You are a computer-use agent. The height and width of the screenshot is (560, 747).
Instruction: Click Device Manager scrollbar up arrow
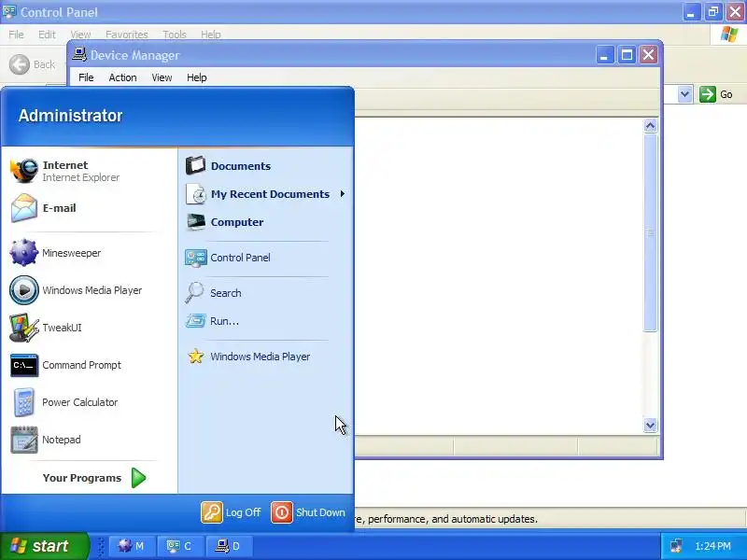[x=650, y=126]
